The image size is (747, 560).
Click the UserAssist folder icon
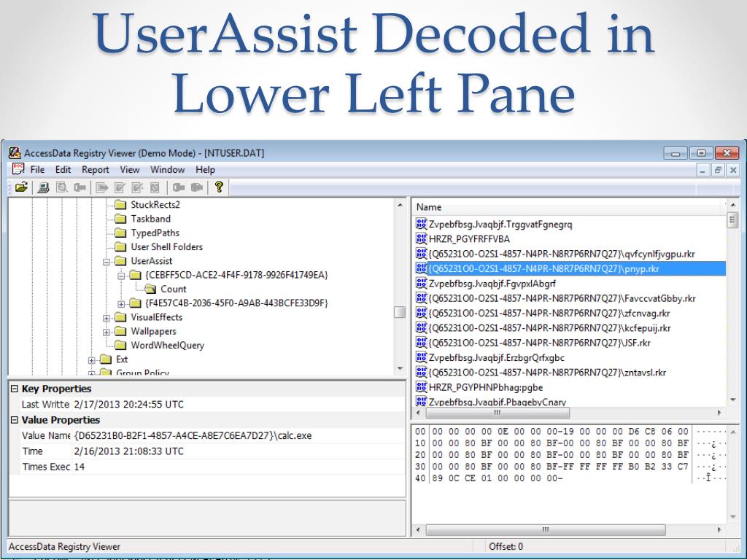120,261
